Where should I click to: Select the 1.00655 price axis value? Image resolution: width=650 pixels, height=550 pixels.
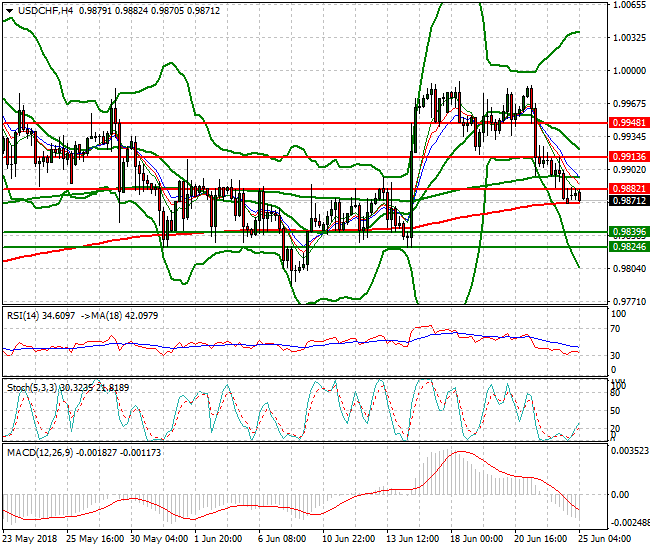(x=629, y=5)
